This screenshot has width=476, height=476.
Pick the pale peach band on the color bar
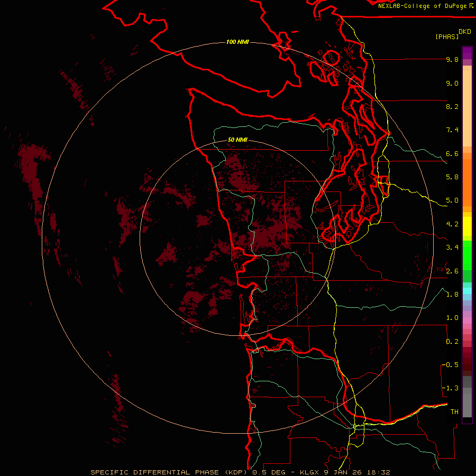point(467,108)
